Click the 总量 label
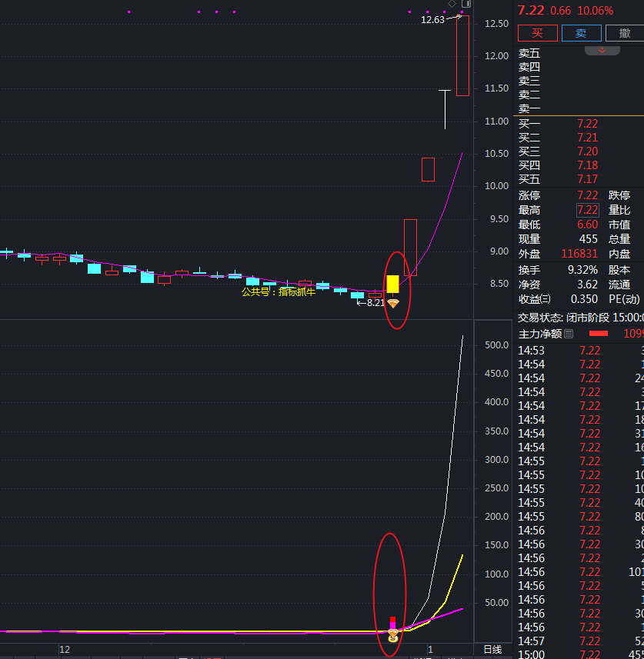Screen dimensions: 644x659 619,239
